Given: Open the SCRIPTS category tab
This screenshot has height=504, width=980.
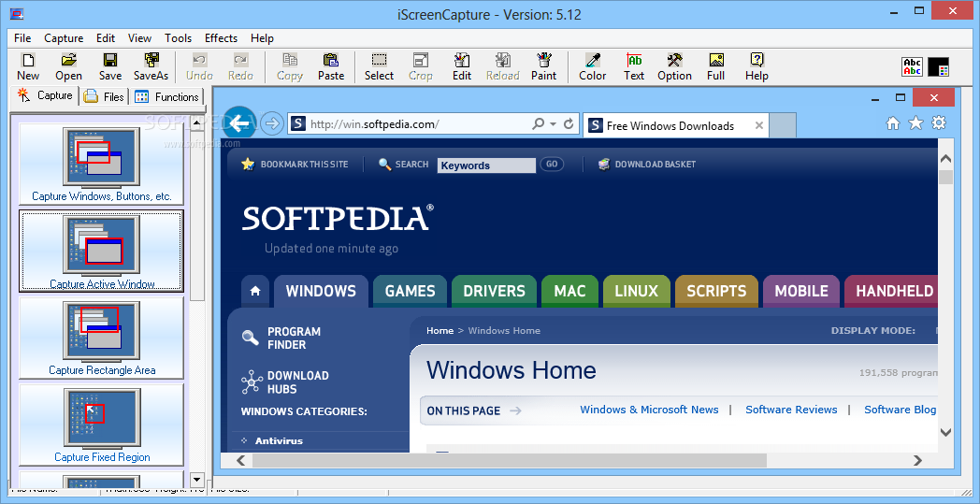Looking at the screenshot, I should tap(716, 291).
